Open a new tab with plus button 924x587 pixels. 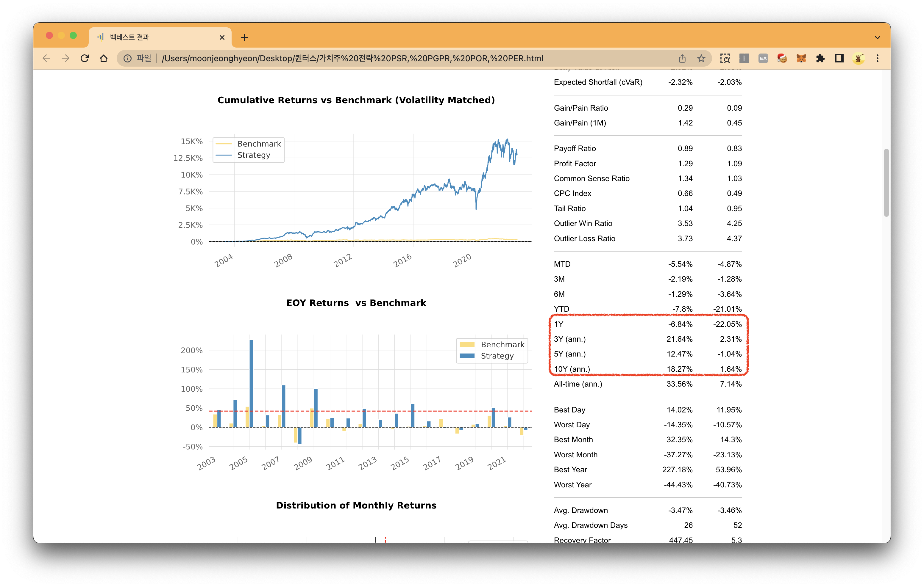pos(244,37)
